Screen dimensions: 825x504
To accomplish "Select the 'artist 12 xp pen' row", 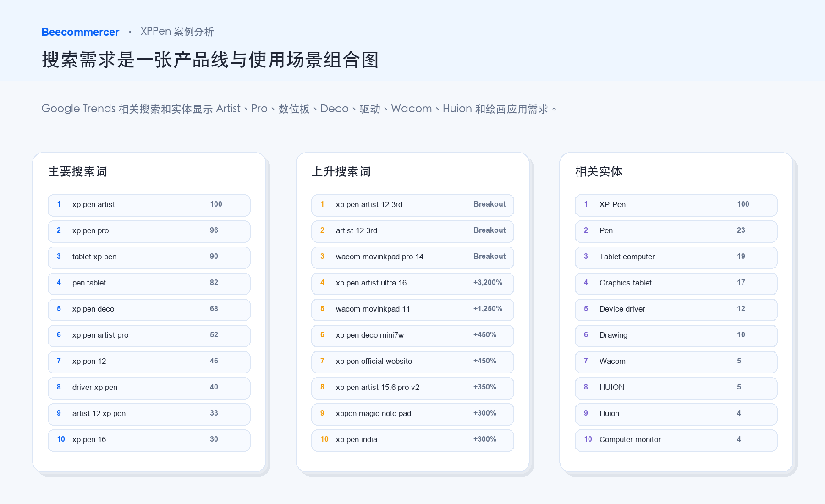I will click(x=149, y=414).
